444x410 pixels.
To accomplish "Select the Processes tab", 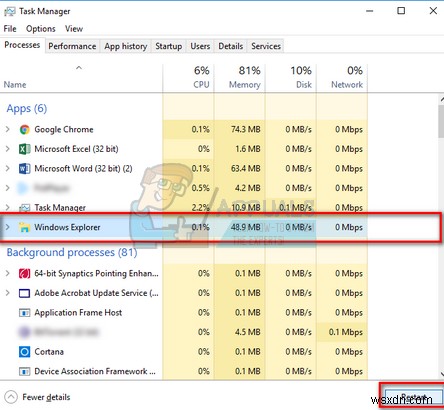I will pos(22,45).
